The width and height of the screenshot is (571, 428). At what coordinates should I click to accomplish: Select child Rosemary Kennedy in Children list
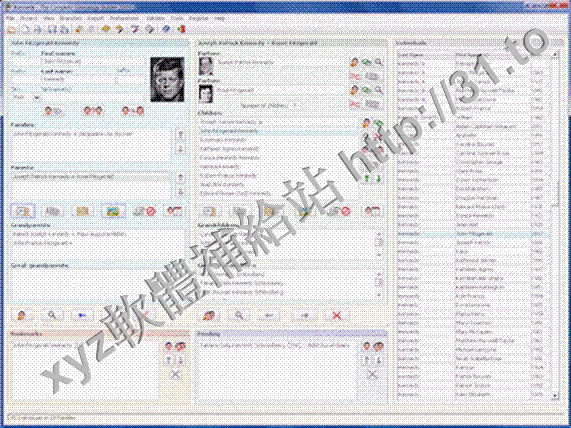[x=279, y=140]
